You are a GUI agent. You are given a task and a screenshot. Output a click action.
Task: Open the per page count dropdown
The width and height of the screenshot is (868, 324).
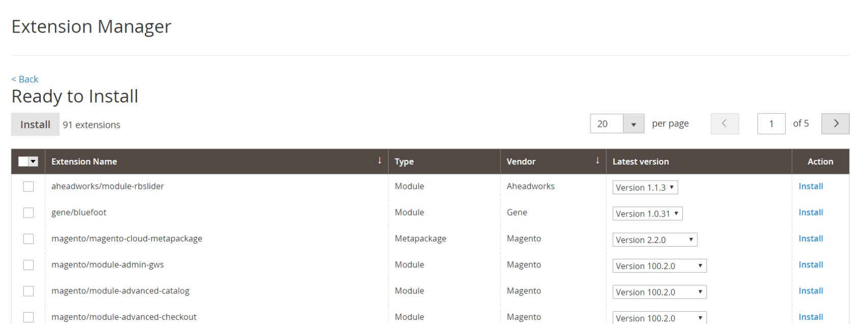[x=633, y=124]
